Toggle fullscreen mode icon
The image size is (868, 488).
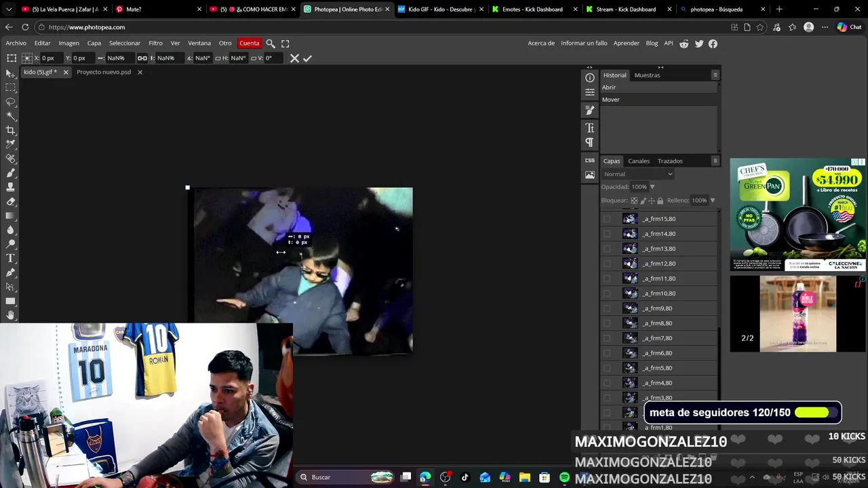[x=285, y=43]
